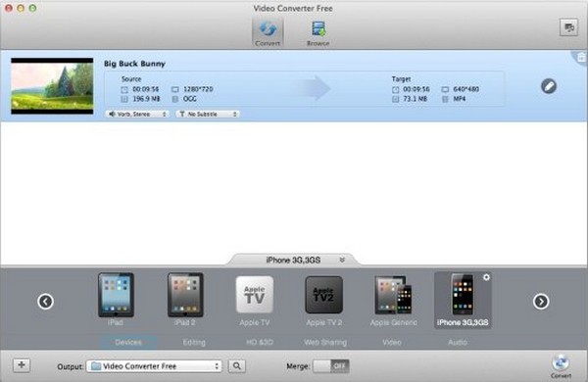The height and width of the screenshot is (382, 588).
Task: Open the Browse tab in the top toolbar
Action: coord(318,33)
